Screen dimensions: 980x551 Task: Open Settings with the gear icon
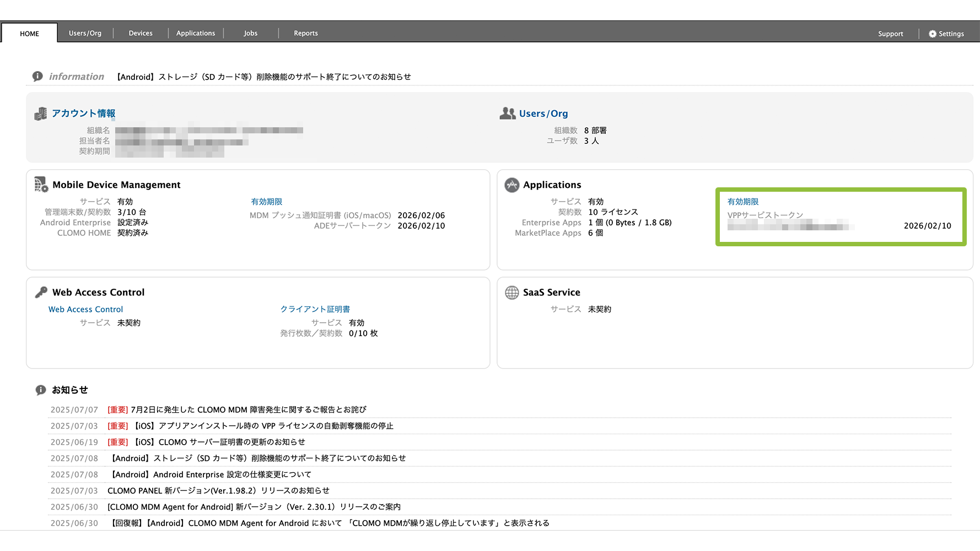click(933, 34)
